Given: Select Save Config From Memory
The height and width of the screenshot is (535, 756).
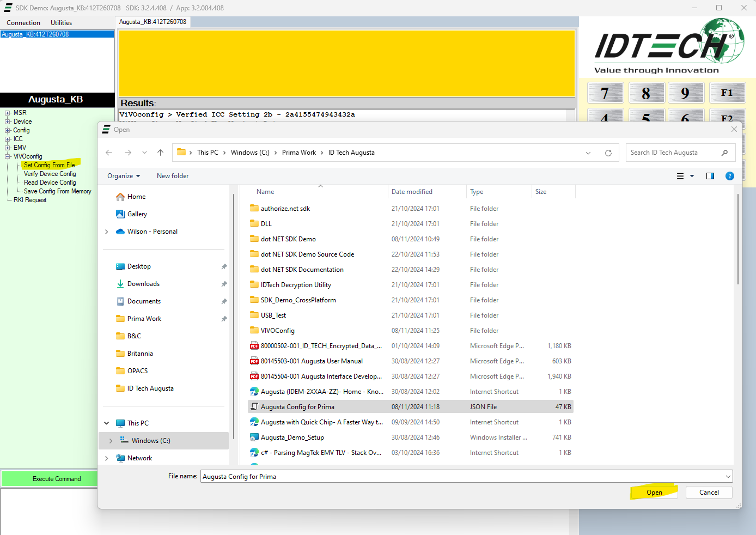Looking at the screenshot, I should [x=58, y=191].
